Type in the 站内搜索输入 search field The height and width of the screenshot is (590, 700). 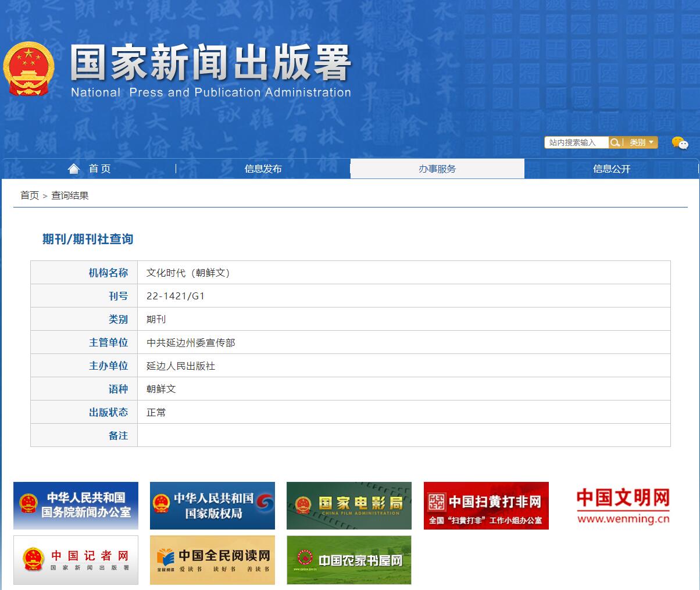click(x=576, y=142)
